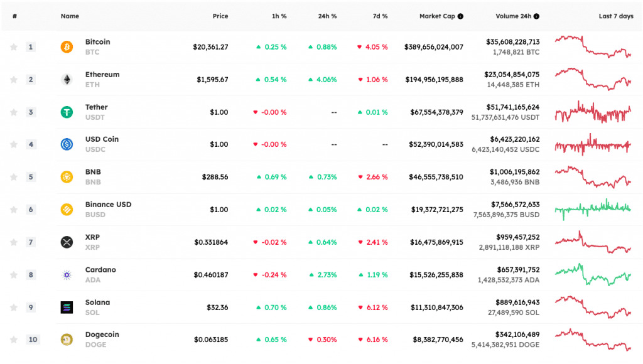Screen dimensions: 643x364
Task: Sort table by the # rank column
Action: click(15, 16)
